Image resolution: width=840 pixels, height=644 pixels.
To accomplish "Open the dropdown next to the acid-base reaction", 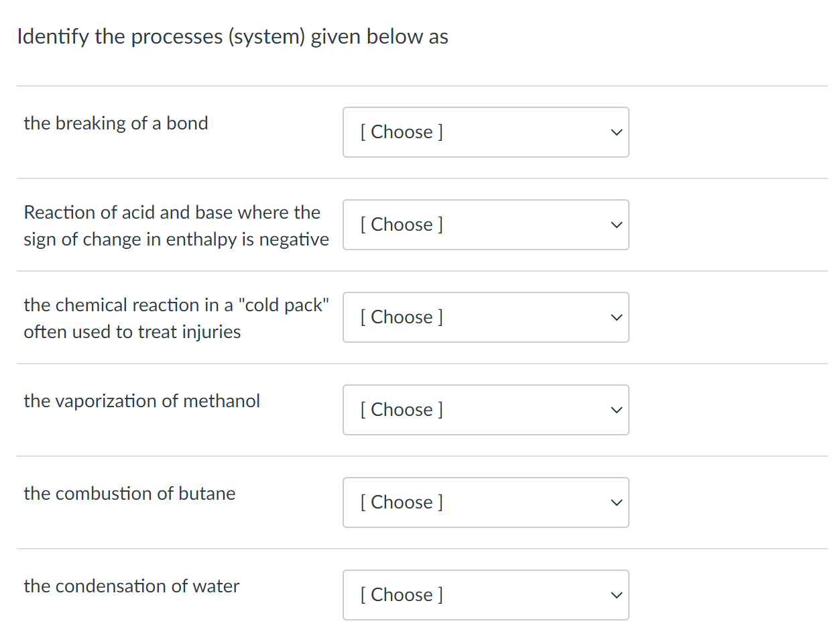I will [485, 225].
